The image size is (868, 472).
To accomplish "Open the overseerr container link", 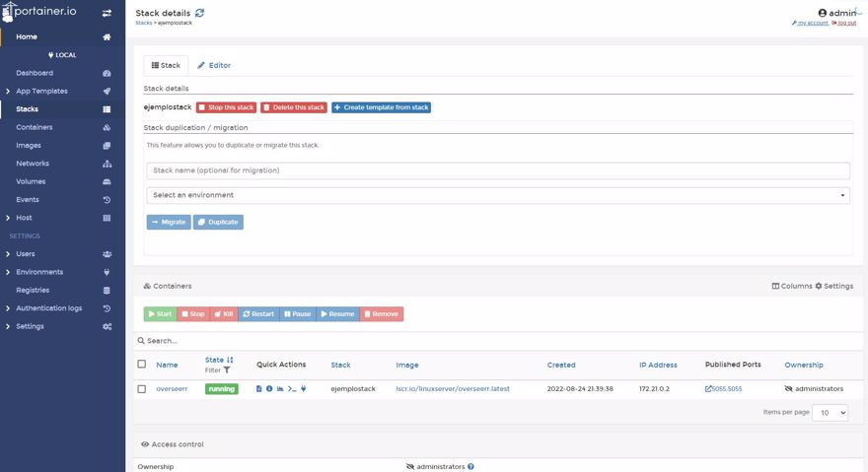I will click(x=172, y=389).
